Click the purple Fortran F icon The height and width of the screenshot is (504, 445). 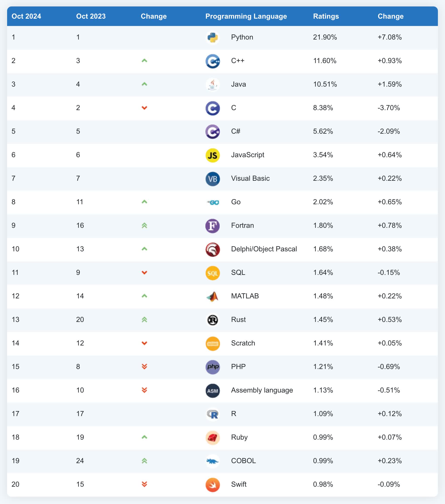212,226
